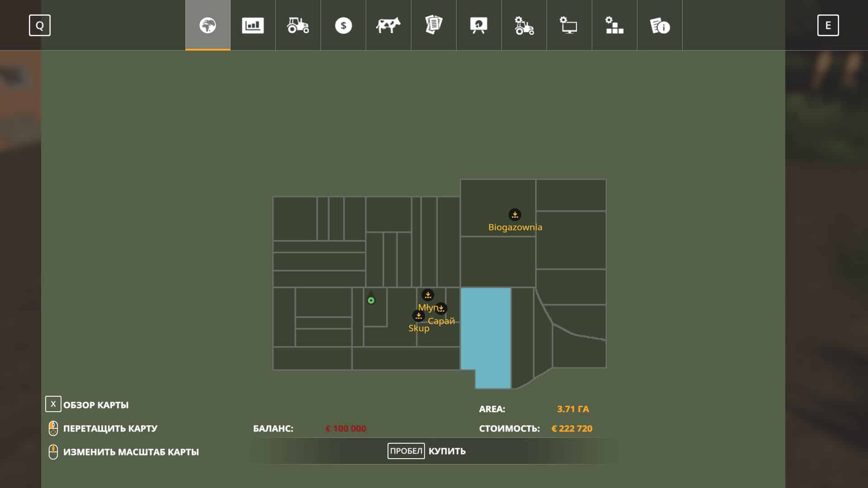
Task: Open the info help pages tab
Action: pos(660,25)
